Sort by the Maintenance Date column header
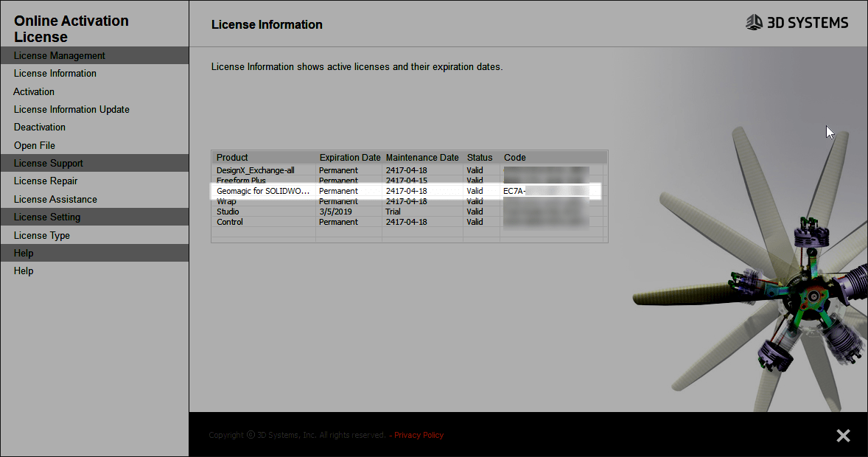 point(422,157)
